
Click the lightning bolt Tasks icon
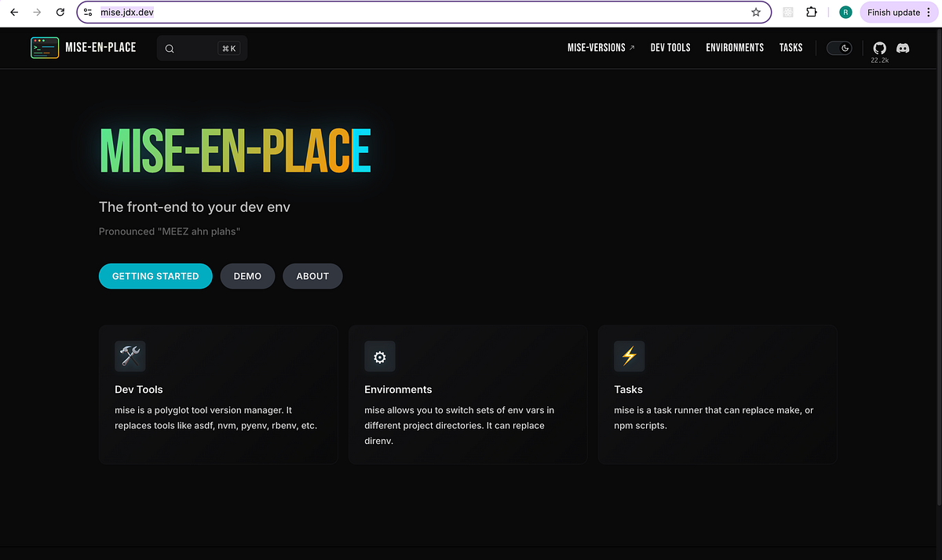pos(629,356)
